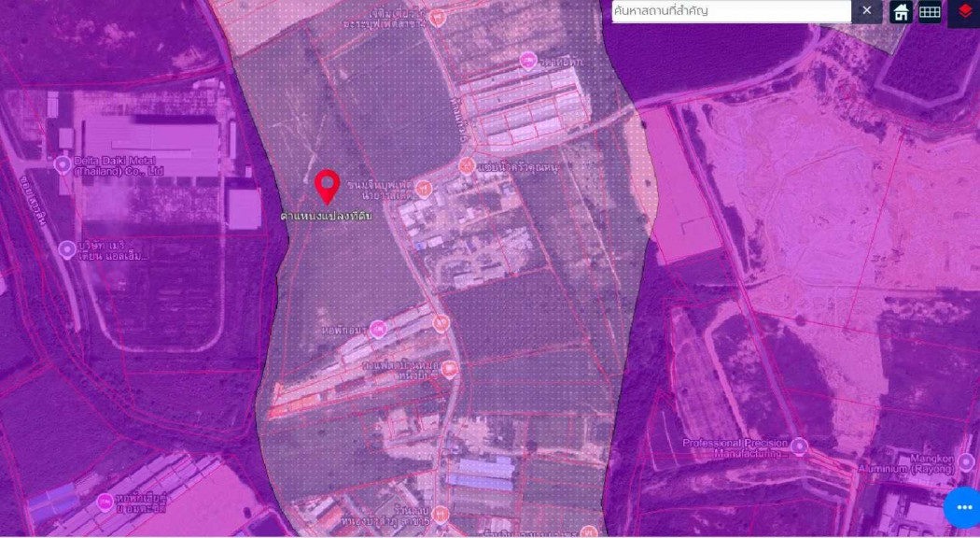Clear the search box with the X button
The width and height of the screenshot is (980, 538).
click(x=865, y=12)
